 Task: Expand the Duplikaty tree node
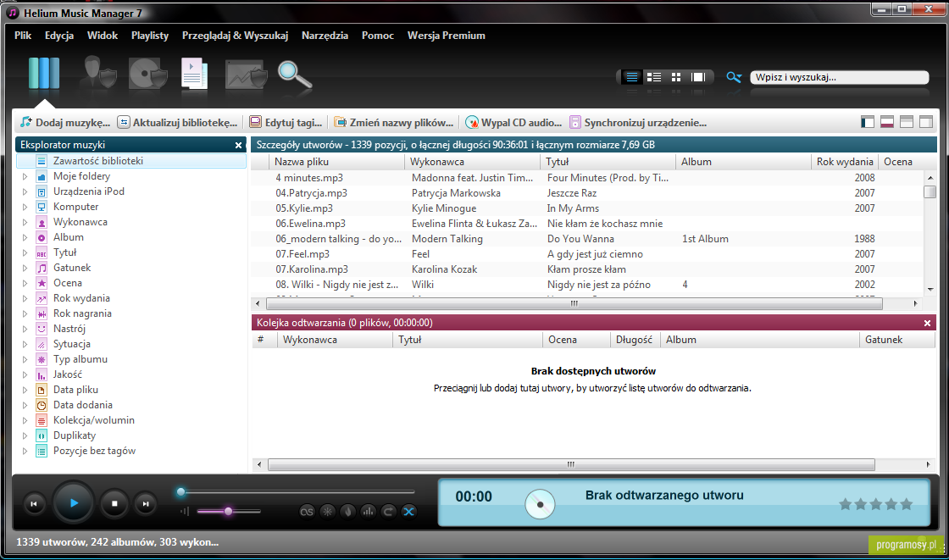(25, 435)
